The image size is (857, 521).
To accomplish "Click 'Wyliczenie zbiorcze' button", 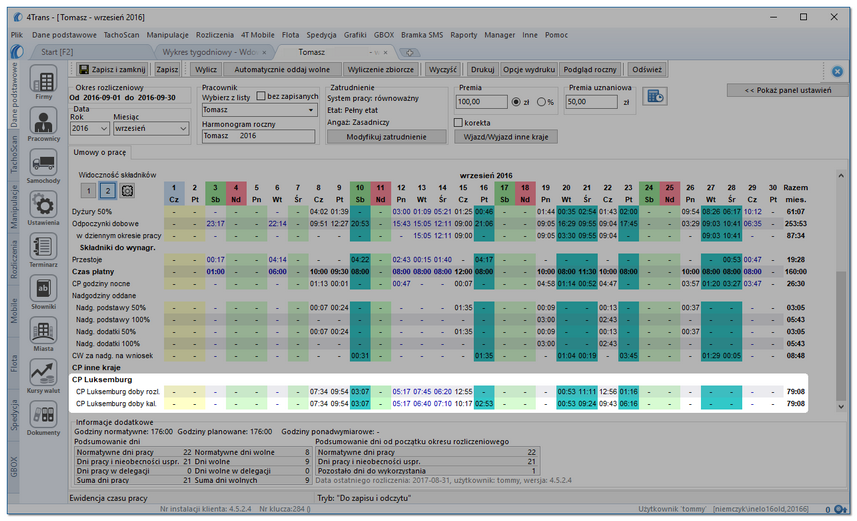I will tap(381, 69).
